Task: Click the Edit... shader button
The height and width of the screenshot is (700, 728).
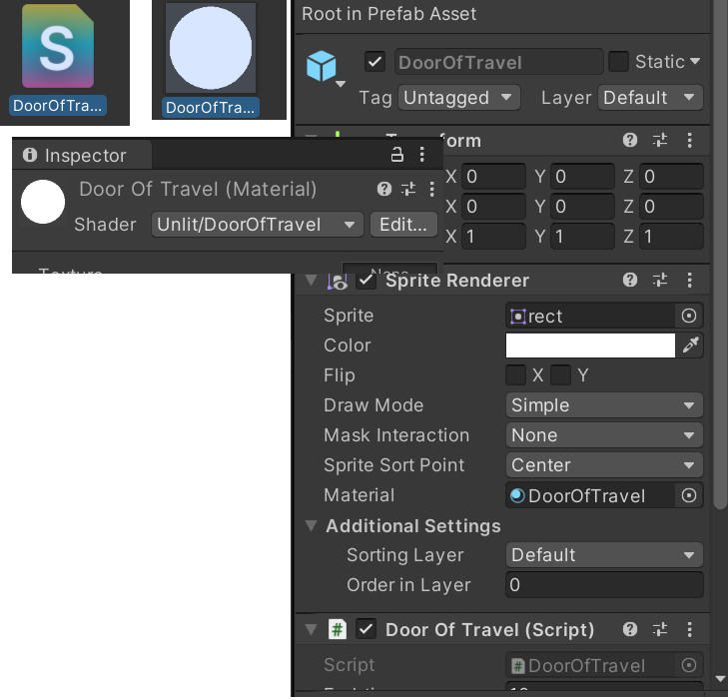Action: click(403, 225)
